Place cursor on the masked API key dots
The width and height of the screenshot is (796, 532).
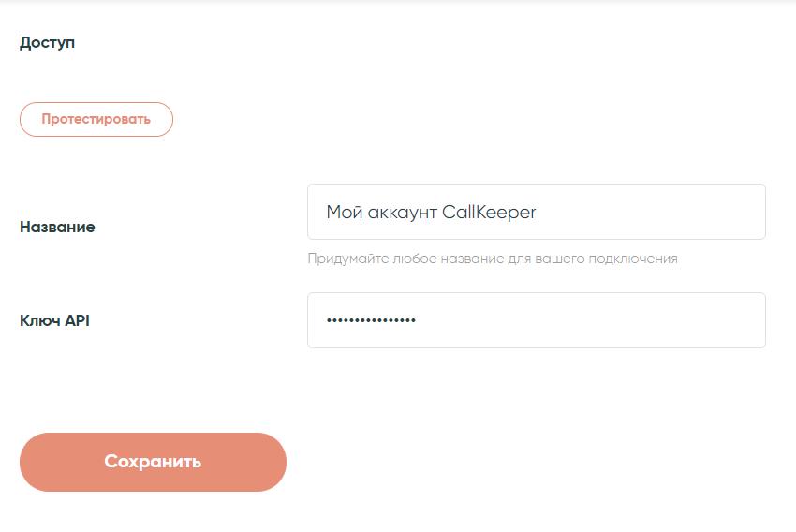coord(371,320)
